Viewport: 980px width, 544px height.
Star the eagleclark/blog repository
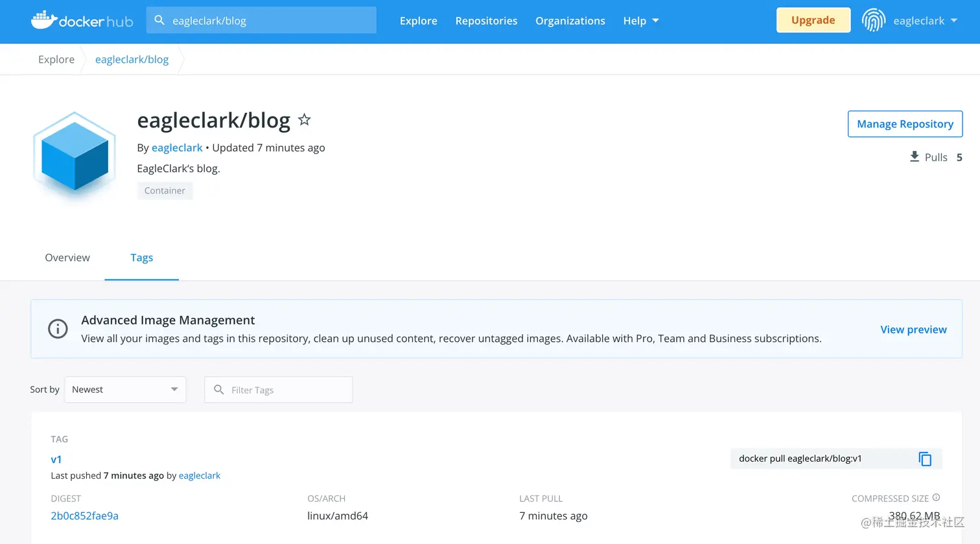pyautogui.click(x=304, y=119)
